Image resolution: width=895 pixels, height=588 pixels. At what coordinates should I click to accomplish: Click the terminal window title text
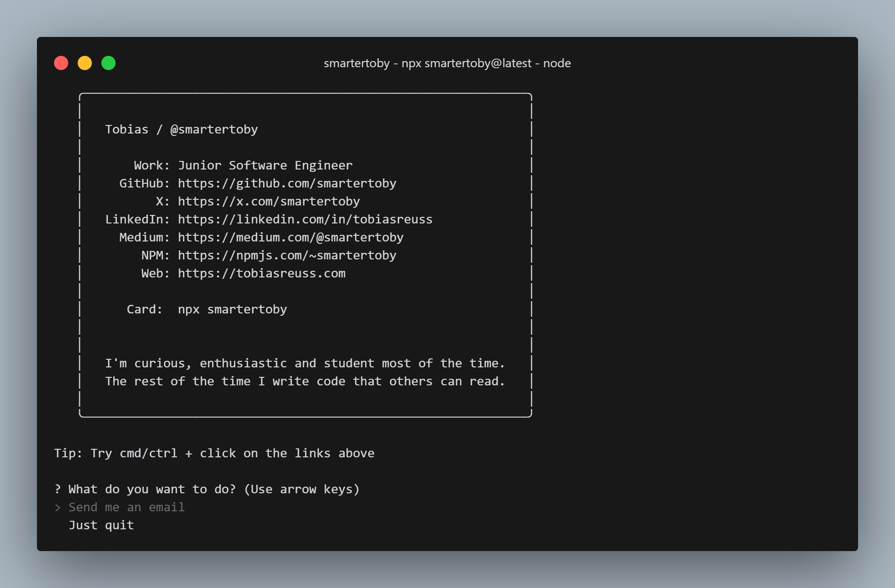click(447, 63)
